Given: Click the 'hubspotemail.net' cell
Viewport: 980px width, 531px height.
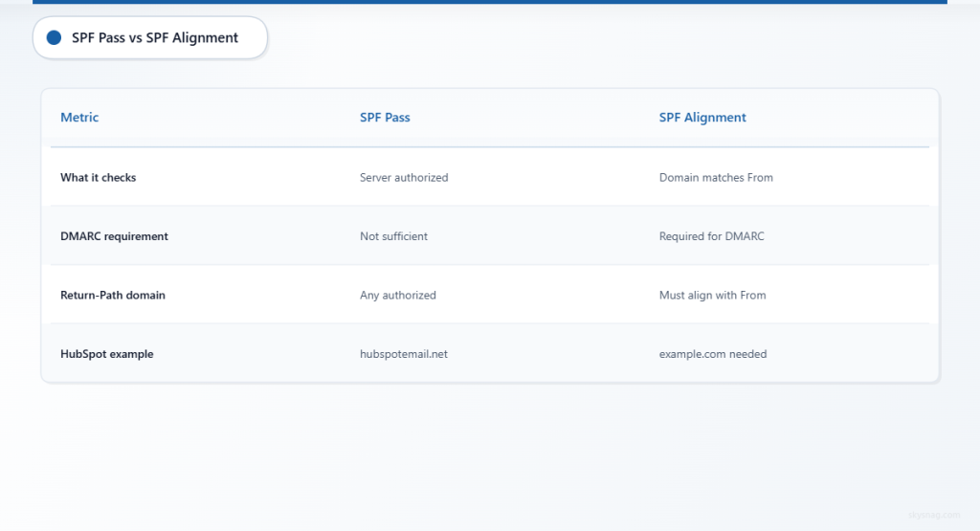Looking at the screenshot, I should click(404, 354).
